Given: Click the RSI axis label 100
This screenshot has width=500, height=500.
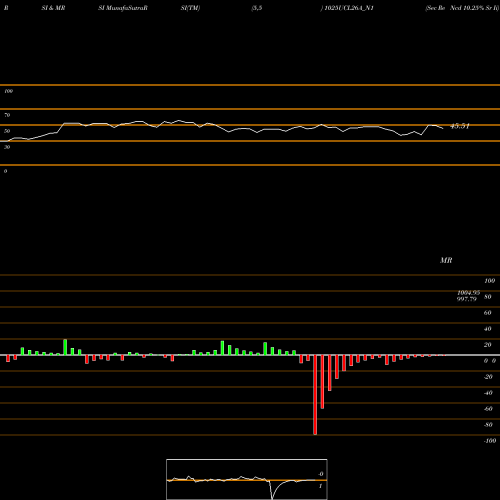Looking at the screenshot, I should coord(8,91).
